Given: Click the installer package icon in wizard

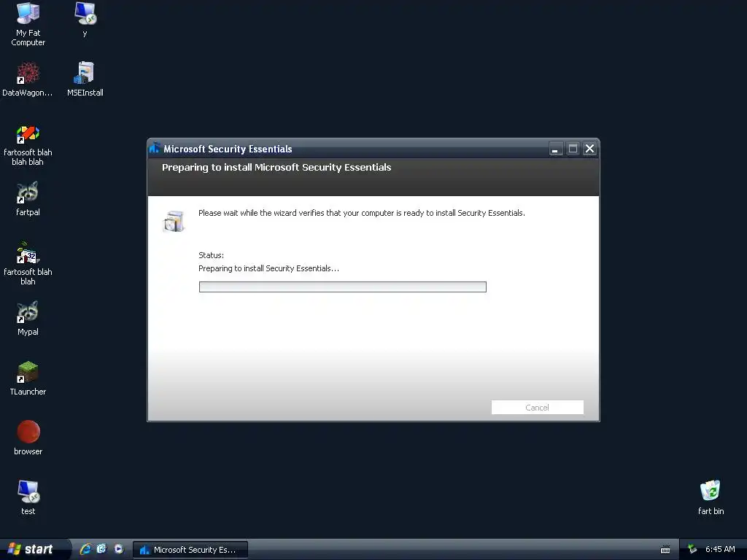Looking at the screenshot, I should [174, 221].
